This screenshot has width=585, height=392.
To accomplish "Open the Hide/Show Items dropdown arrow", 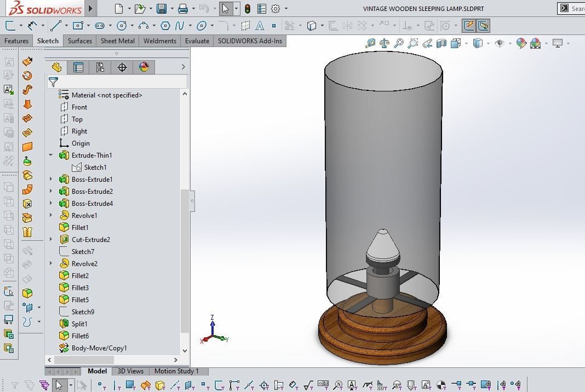I will pyautogui.click(x=510, y=44).
